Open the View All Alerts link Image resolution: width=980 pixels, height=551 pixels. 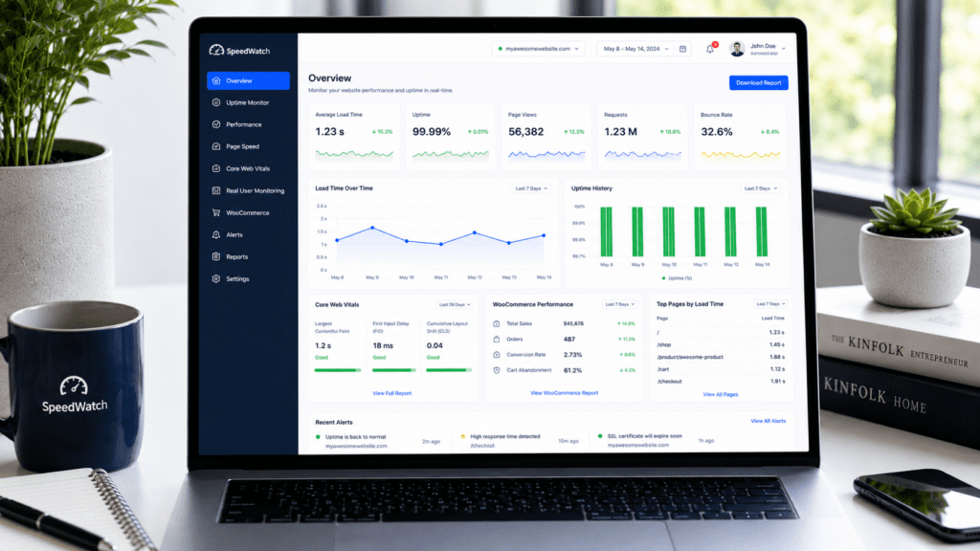tap(768, 421)
